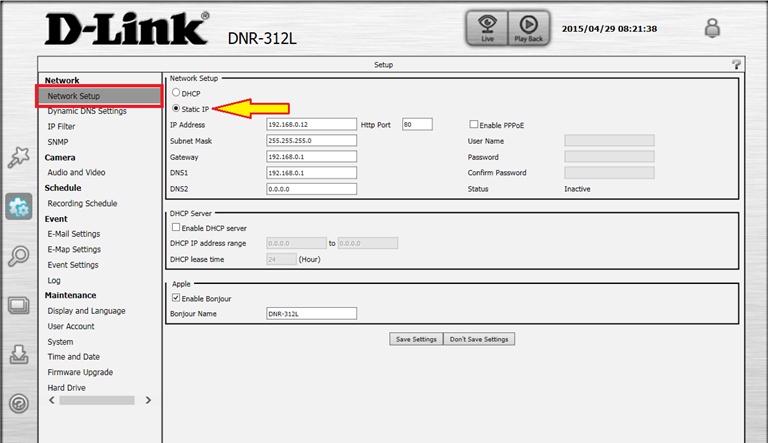Open the setup wizard wand icon
Screen dimensions: 768x443
tap(18, 157)
